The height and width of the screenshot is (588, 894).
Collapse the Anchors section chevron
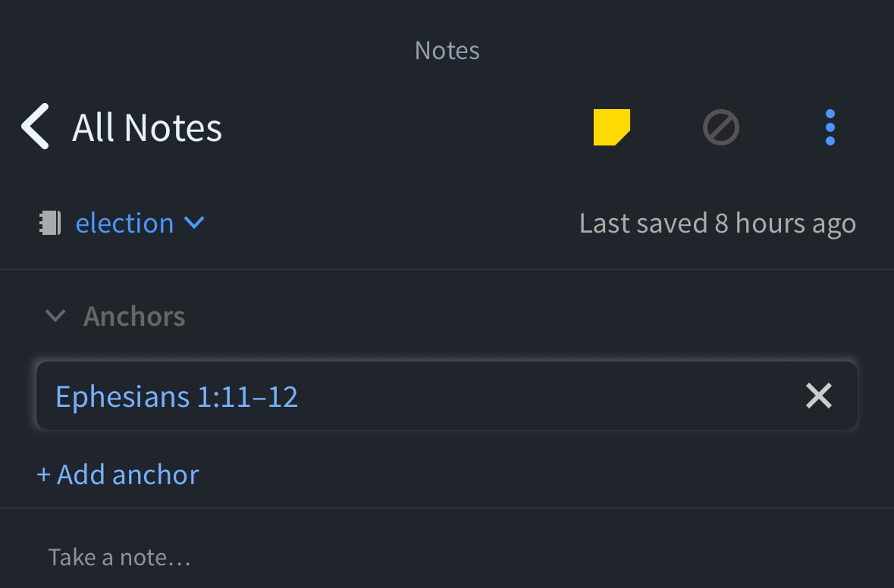point(55,316)
